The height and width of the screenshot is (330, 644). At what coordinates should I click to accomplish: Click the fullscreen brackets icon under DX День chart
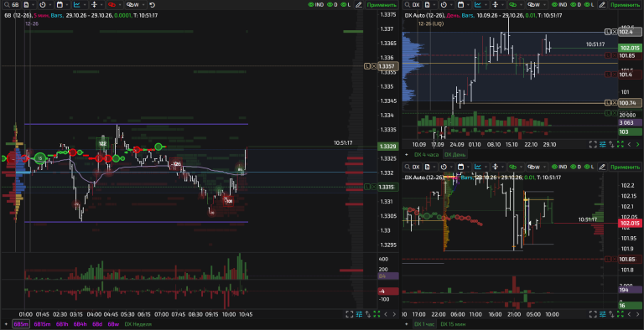tap(593, 144)
